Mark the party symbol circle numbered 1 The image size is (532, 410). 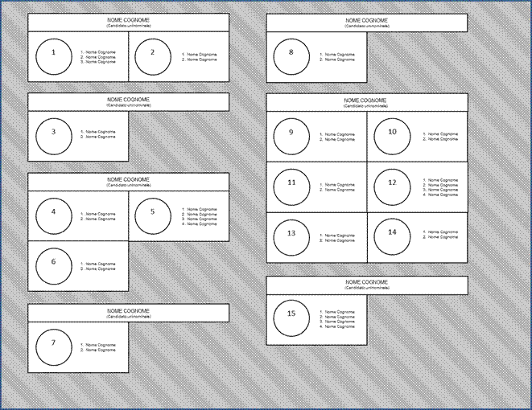click(54, 56)
